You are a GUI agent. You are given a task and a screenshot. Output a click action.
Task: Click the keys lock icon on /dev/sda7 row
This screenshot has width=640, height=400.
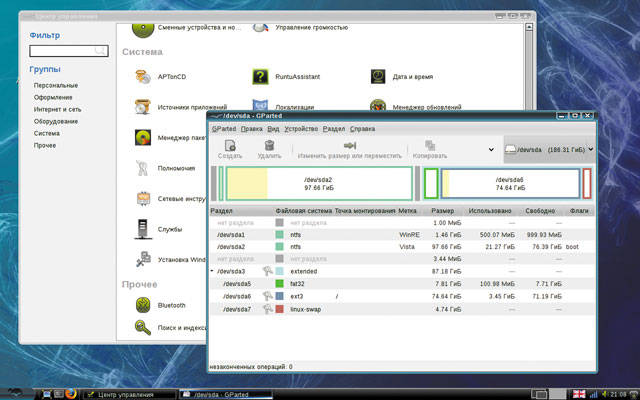(x=267, y=309)
